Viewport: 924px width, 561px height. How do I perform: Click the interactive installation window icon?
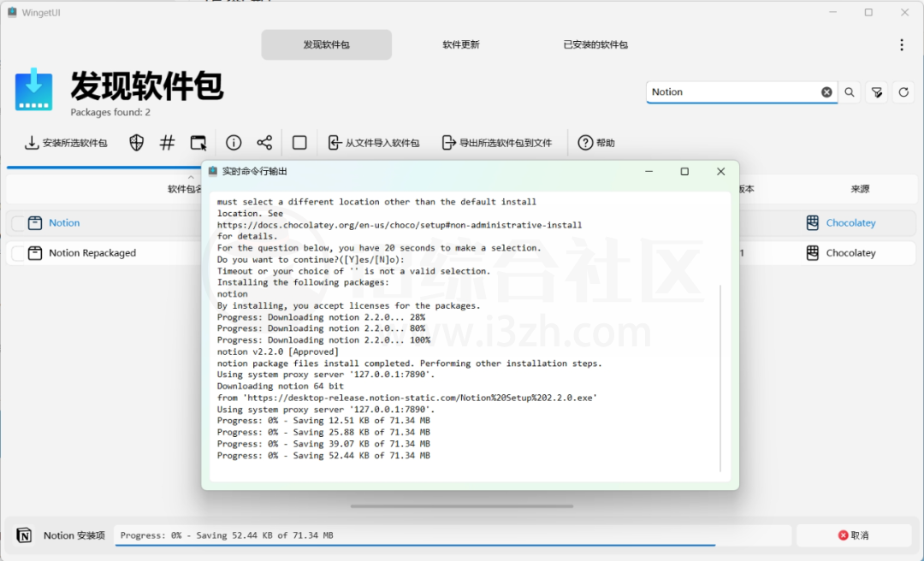coord(198,143)
